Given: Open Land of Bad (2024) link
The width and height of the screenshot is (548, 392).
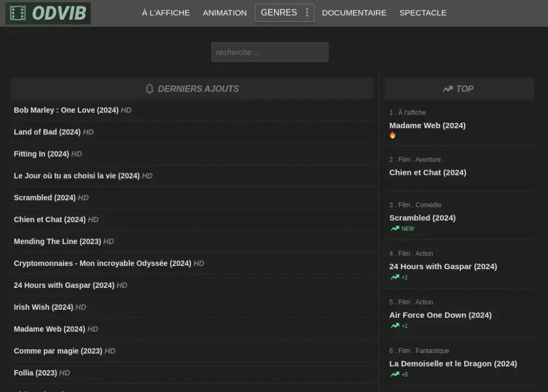Looking at the screenshot, I should 47,132.
